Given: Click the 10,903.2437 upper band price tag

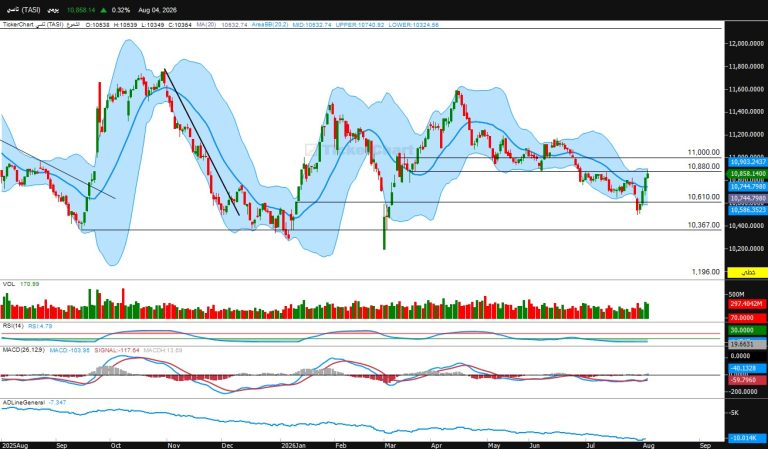Looking at the screenshot, I should [x=747, y=162].
